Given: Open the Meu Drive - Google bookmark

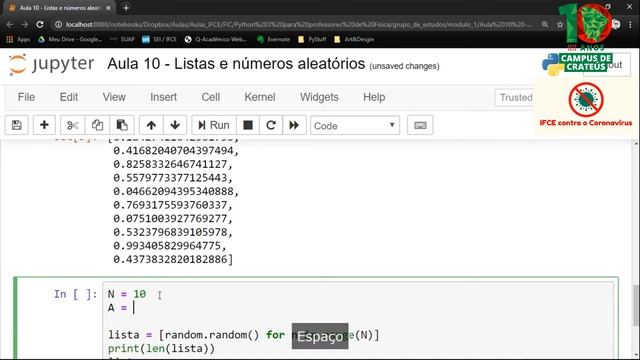Looking at the screenshot, I should click(70, 39).
